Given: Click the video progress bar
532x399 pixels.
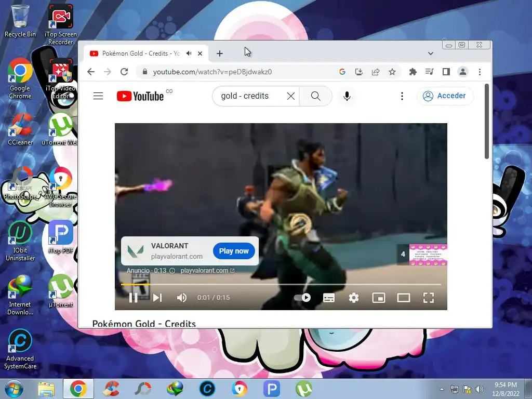Looking at the screenshot, I should [x=281, y=284].
